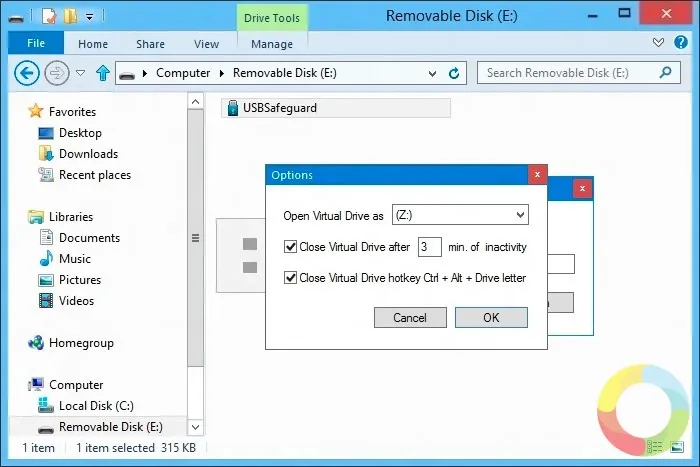Expand the address bar history dropdown
This screenshot has height=467, width=700.
[432, 73]
